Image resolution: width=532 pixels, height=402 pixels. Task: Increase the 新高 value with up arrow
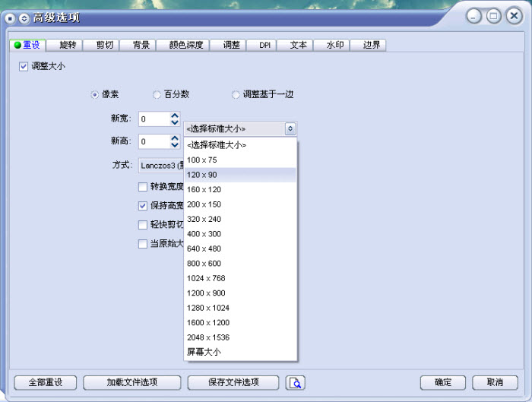point(175,138)
